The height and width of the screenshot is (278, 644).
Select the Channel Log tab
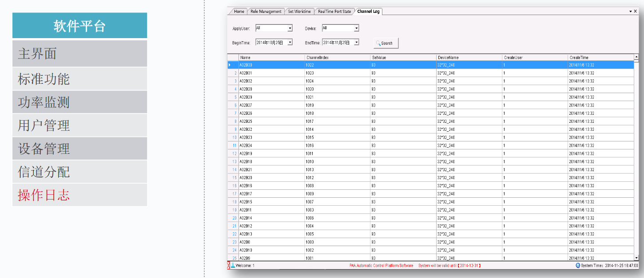coord(368,12)
